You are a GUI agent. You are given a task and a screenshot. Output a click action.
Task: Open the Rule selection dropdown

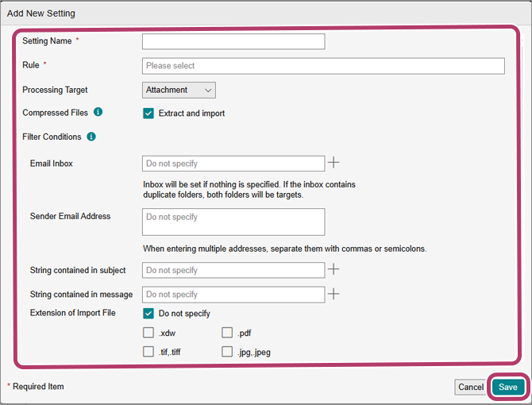[x=323, y=66]
